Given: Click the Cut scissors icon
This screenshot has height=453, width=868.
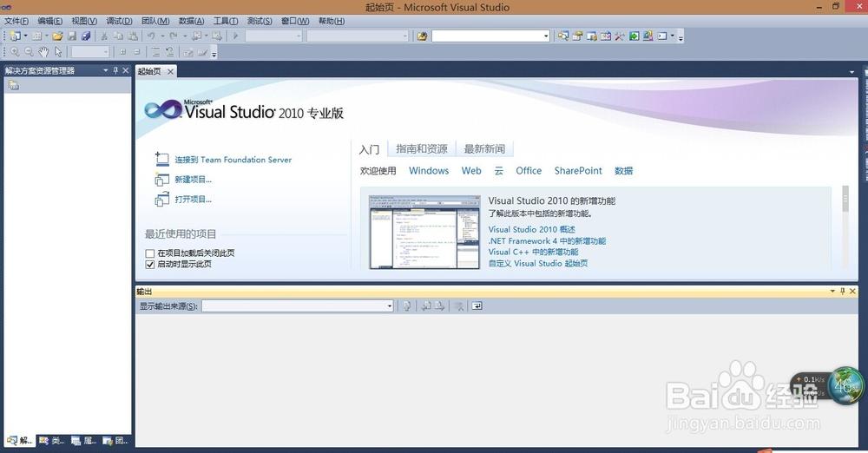Looking at the screenshot, I should pos(103,36).
